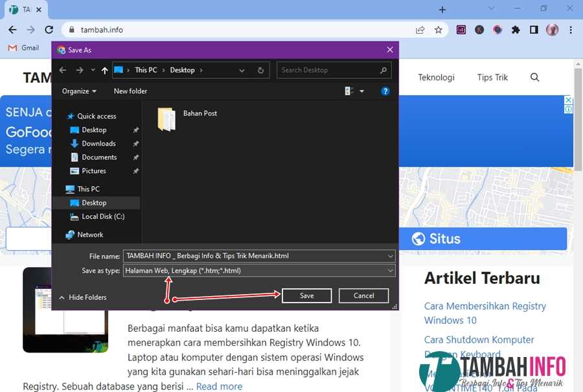Click the Search Desktop field

click(x=334, y=70)
